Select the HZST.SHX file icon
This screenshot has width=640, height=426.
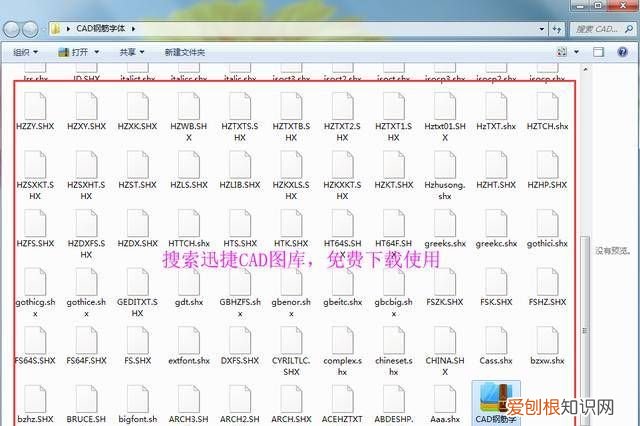[138, 164]
